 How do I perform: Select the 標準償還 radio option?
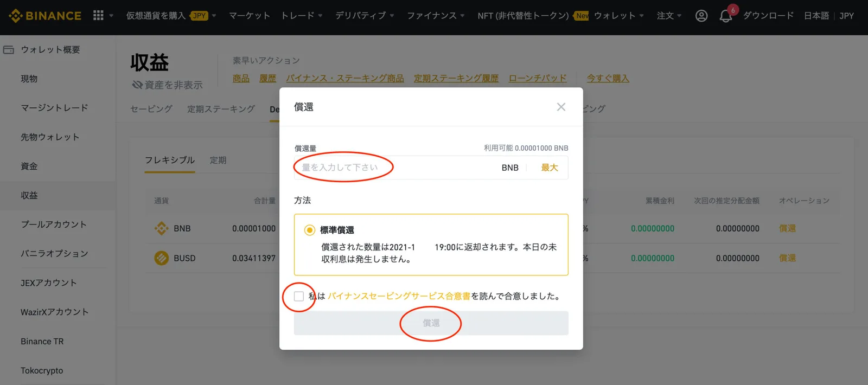[309, 230]
